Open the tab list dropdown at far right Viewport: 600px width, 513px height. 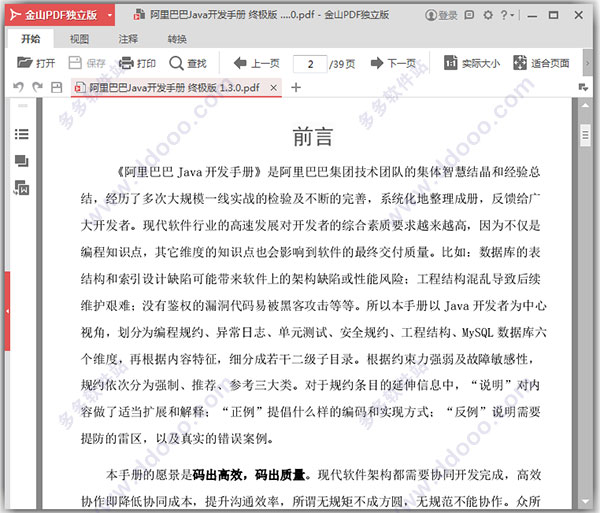(583, 87)
